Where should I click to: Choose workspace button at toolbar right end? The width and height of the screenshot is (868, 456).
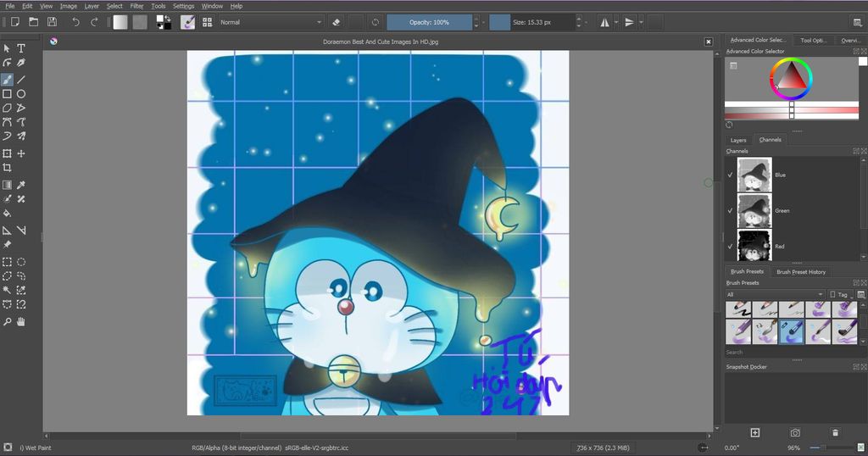coord(858,22)
